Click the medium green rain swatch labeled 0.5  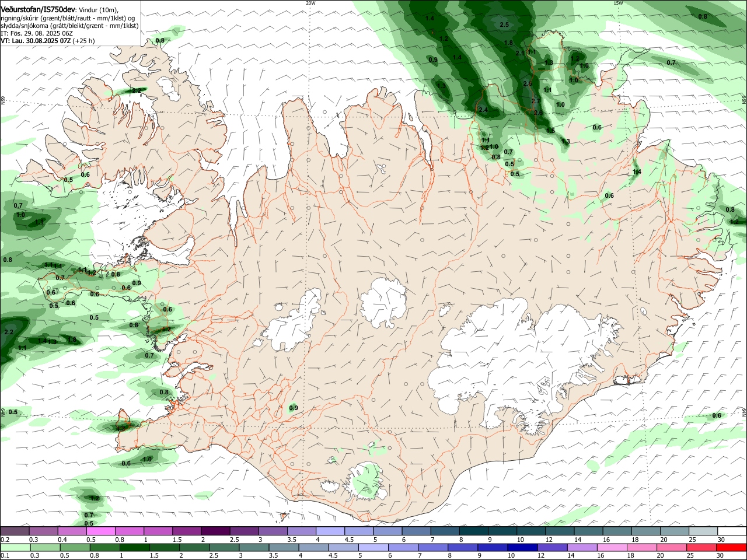[x=75, y=547]
